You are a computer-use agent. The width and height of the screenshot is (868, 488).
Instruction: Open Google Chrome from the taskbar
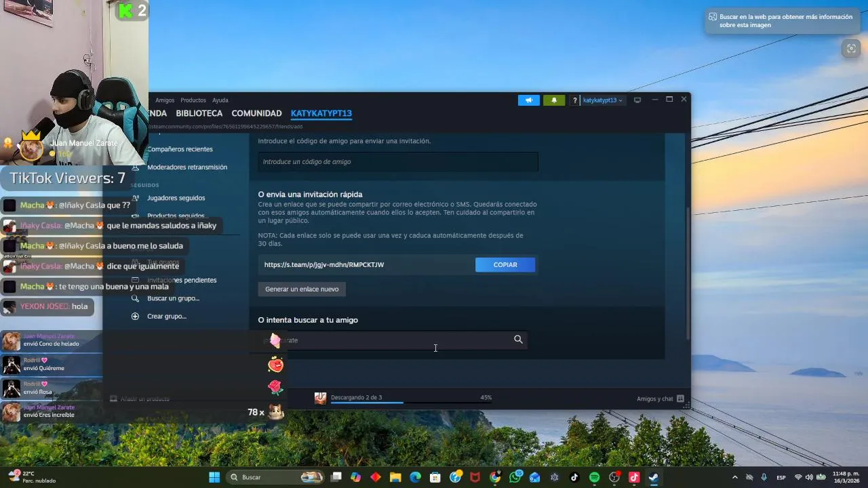point(495,477)
